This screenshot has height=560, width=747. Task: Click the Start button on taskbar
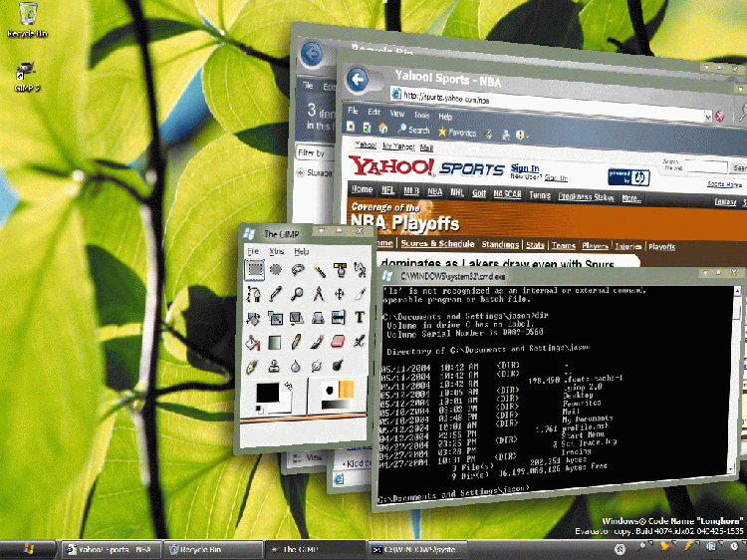pos(27,549)
